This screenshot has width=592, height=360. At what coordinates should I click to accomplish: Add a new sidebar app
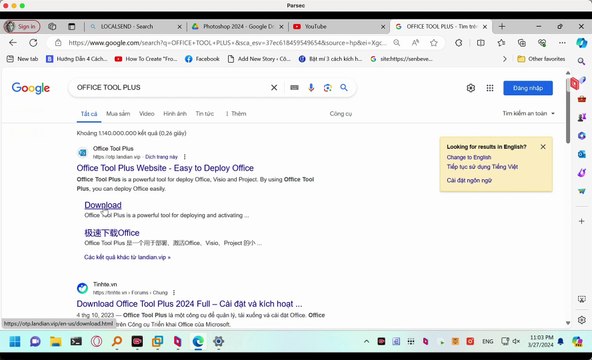coord(581,221)
